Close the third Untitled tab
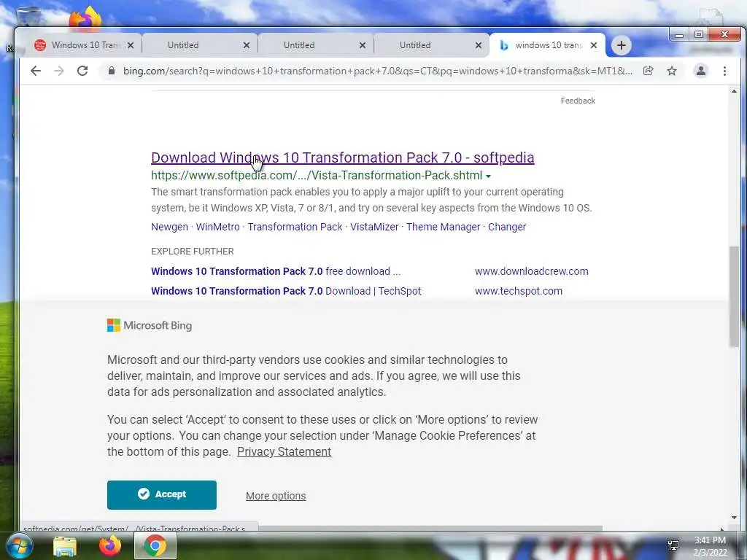Viewport: 747px width, 560px height. (479, 45)
